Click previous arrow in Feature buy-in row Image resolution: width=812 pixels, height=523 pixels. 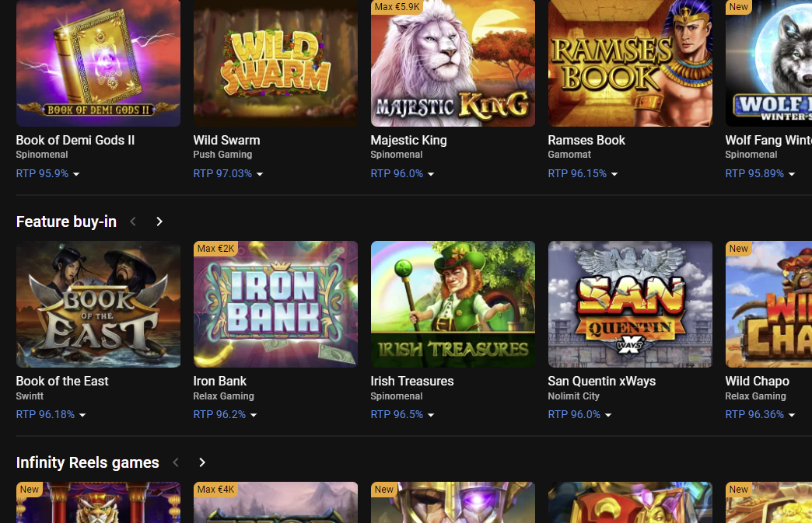pos(133,221)
